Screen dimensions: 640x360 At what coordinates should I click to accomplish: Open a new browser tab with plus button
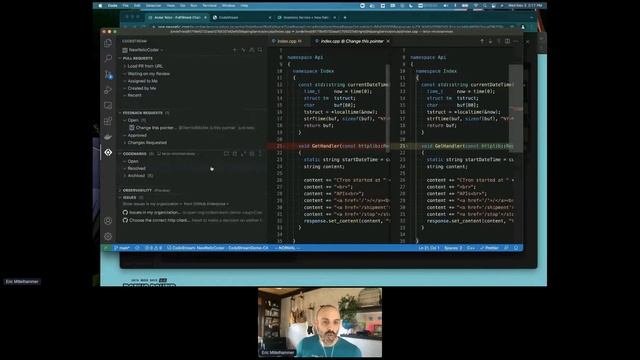click(x=345, y=18)
